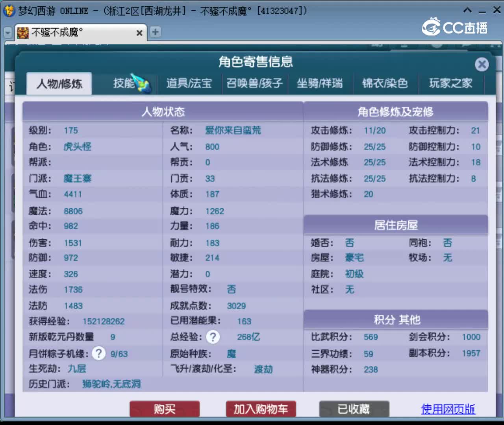
Task: Open the 使用网页版 link
Action: click(x=448, y=409)
